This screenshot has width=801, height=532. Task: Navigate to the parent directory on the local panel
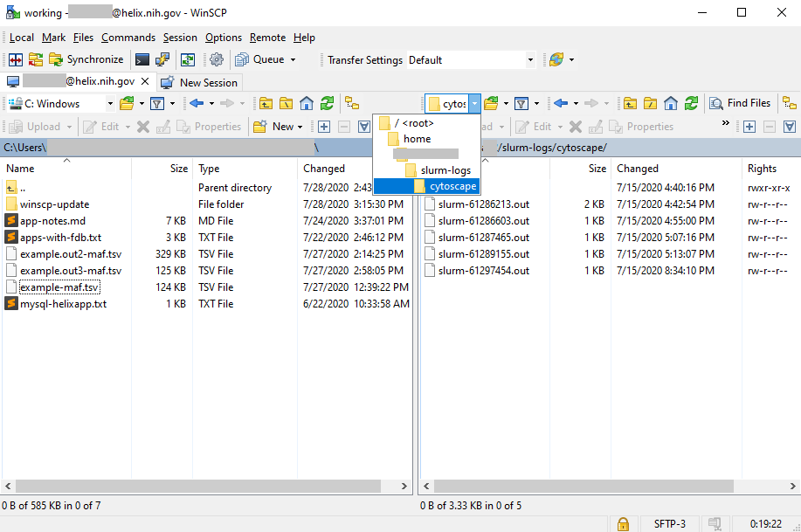tap(265, 103)
